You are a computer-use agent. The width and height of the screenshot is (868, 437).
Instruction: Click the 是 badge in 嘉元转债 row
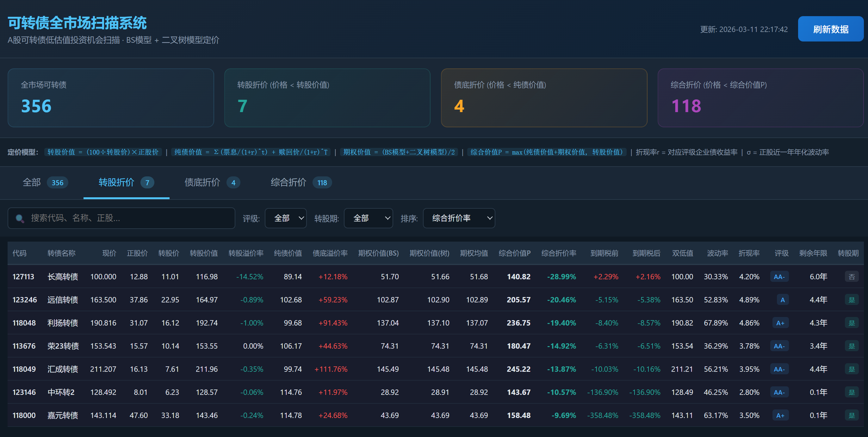point(852,415)
